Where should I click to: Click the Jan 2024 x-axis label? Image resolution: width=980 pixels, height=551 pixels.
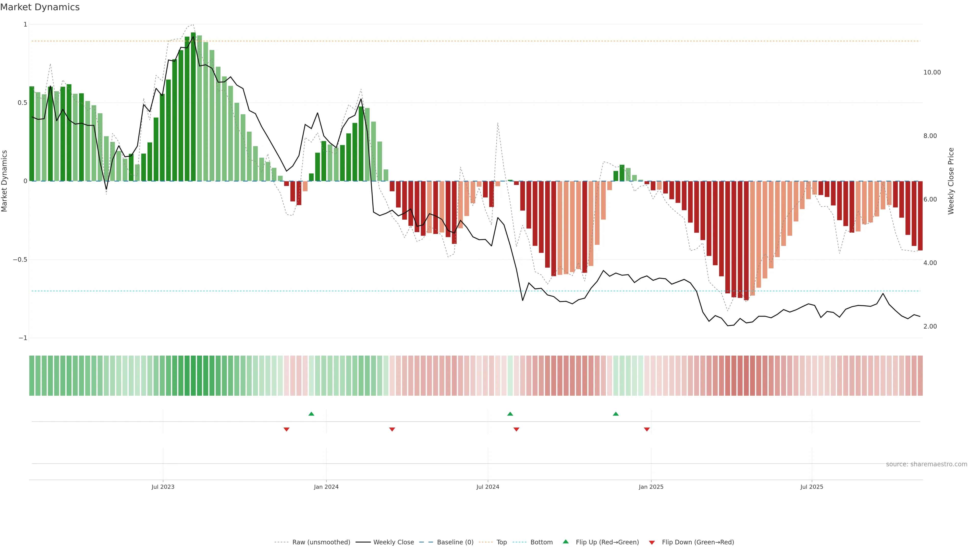click(x=326, y=487)
